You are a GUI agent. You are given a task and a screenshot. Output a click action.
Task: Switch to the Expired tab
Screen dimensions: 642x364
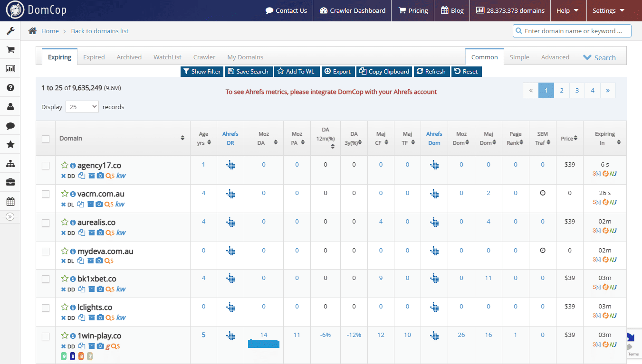[x=94, y=57]
